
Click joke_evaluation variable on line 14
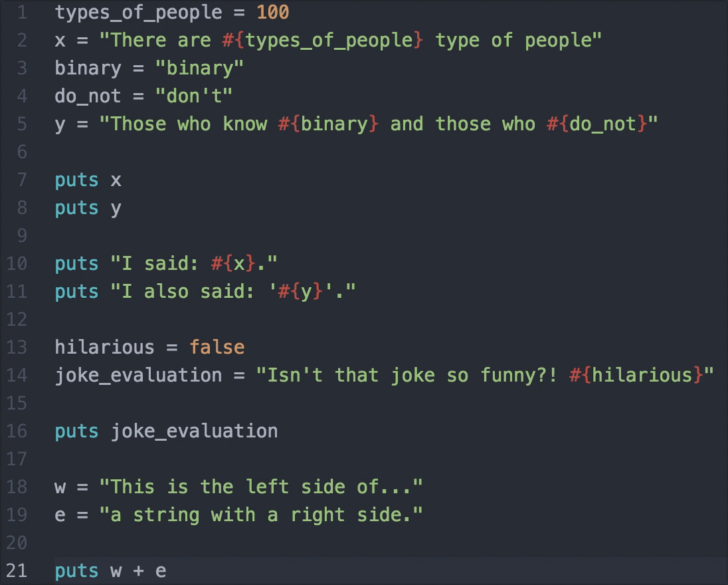tap(138, 376)
